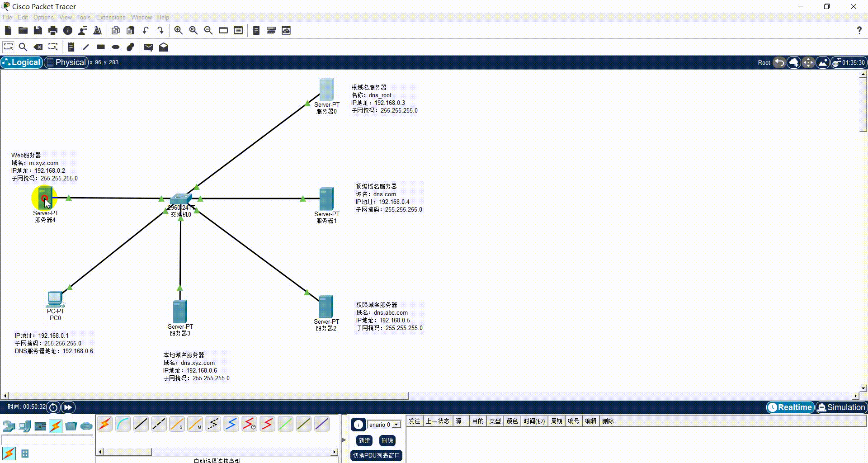Click the Web server 服务器4 device
868x463 pixels.
tap(45, 198)
